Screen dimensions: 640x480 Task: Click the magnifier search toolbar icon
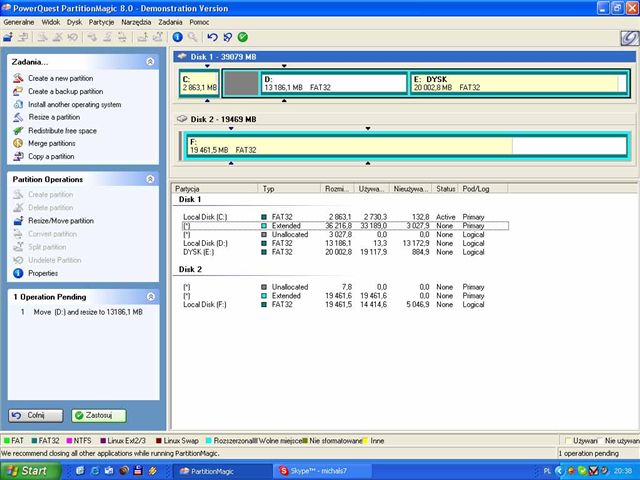coord(193,37)
